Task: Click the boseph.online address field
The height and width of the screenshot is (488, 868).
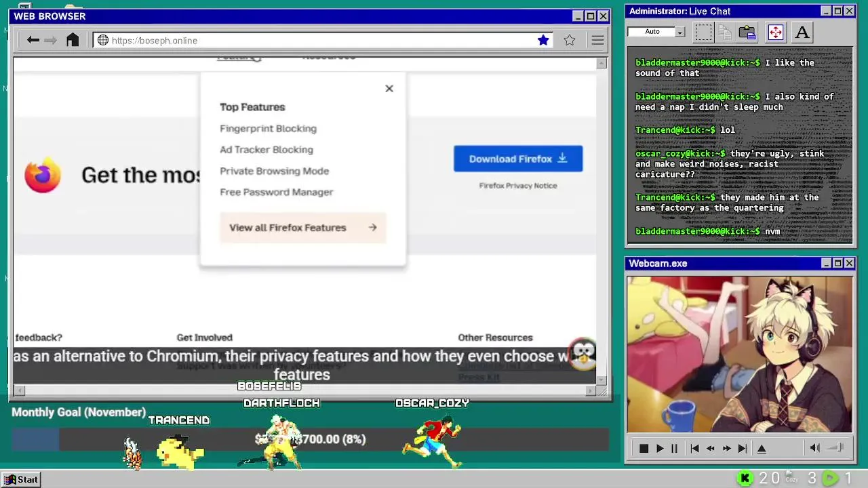Action: 323,40
